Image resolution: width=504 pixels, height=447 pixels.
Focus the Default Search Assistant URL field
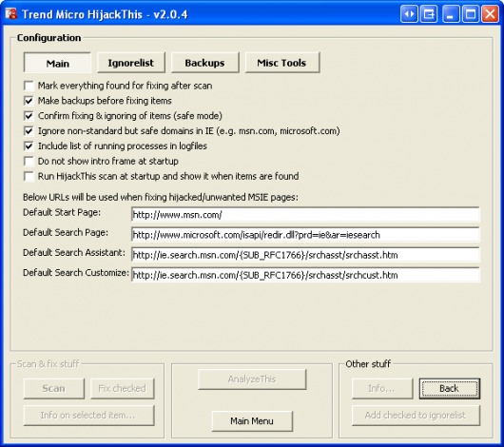tap(305, 255)
